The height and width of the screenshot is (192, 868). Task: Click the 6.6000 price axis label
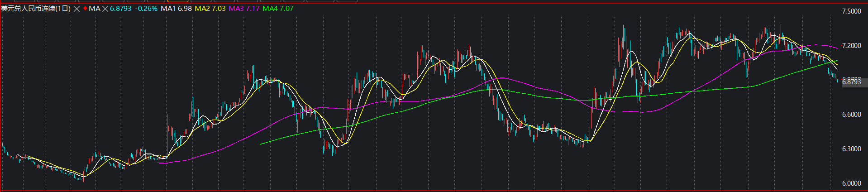[851, 115]
